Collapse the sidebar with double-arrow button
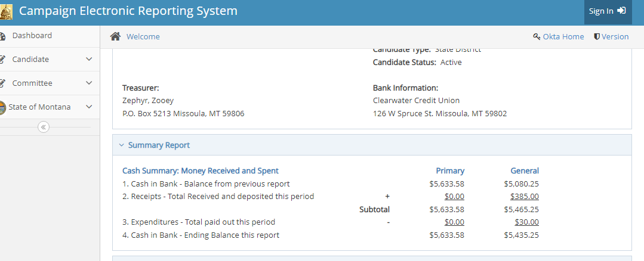The height and width of the screenshot is (261, 644). pyautogui.click(x=44, y=127)
